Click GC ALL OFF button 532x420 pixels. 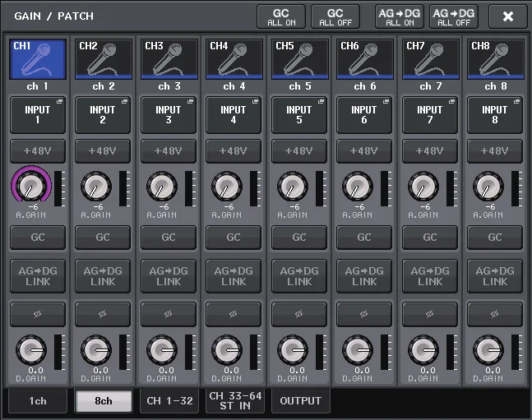tap(335, 16)
